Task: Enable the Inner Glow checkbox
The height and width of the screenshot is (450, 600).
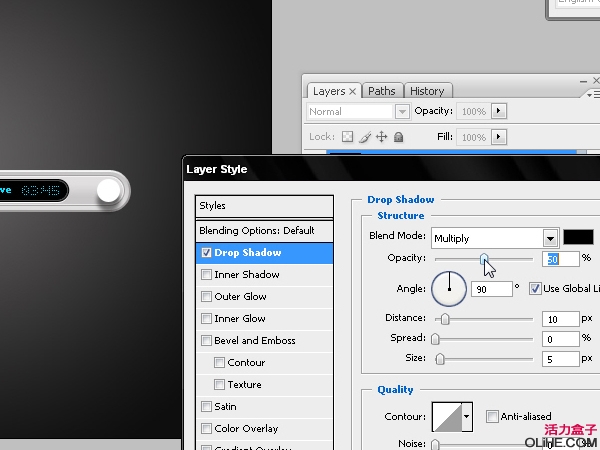Action: click(206, 318)
